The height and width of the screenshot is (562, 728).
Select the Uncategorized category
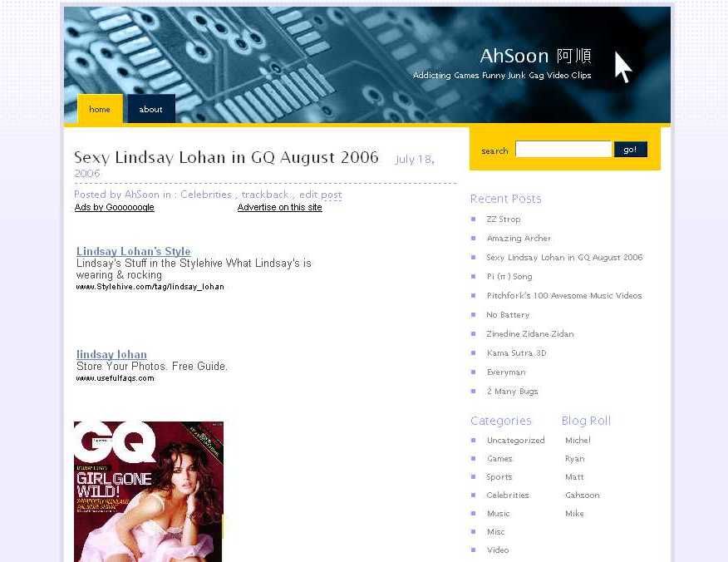pyautogui.click(x=516, y=440)
